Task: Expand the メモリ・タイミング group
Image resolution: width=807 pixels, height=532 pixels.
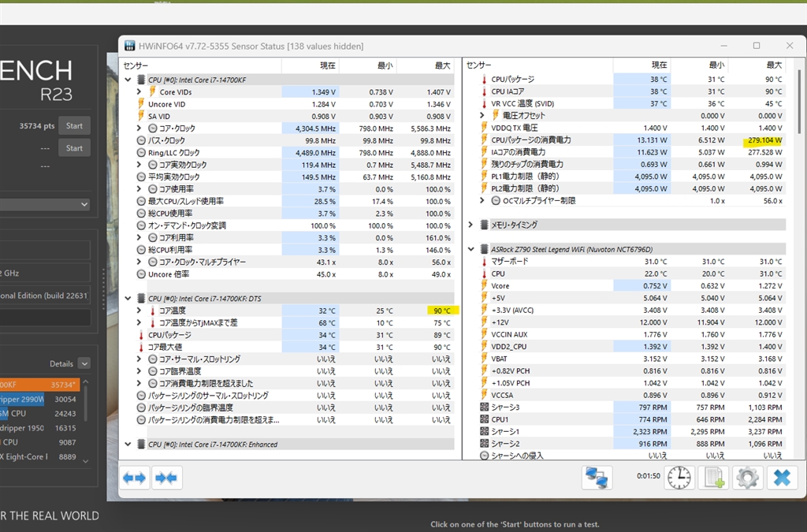Action: [x=470, y=225]
